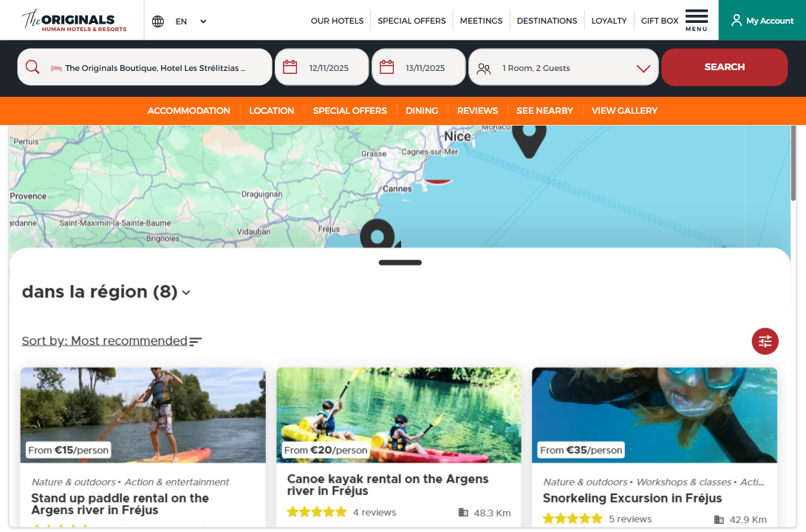Open My Account
The width and height of the screenshot is (806, 532).
pos(762,21)
